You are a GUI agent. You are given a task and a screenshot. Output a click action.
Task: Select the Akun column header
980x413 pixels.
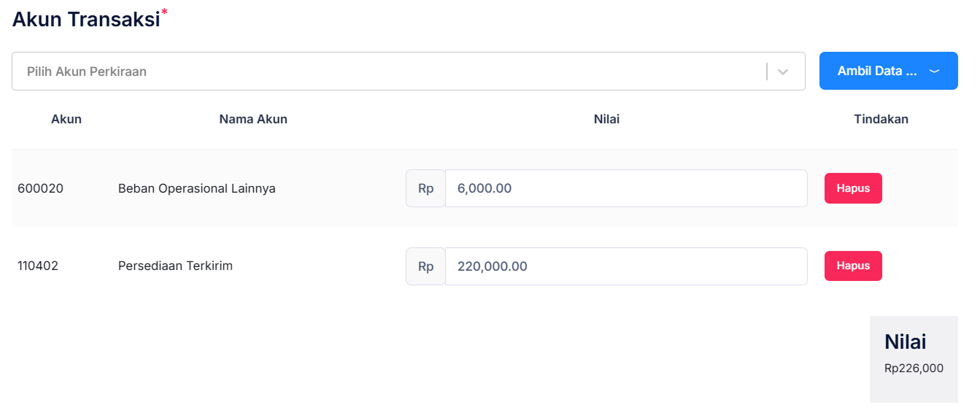[66, 119]
